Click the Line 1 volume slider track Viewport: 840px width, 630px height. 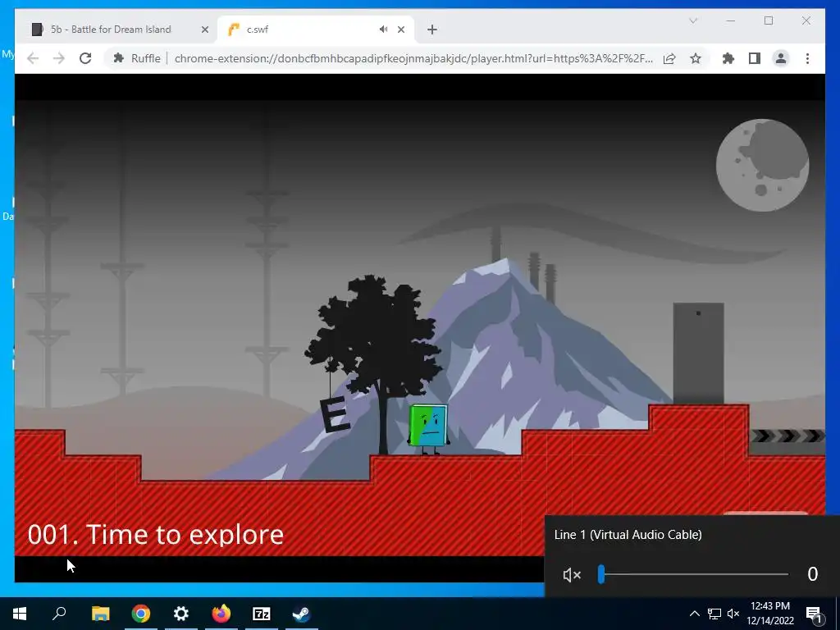693,574
